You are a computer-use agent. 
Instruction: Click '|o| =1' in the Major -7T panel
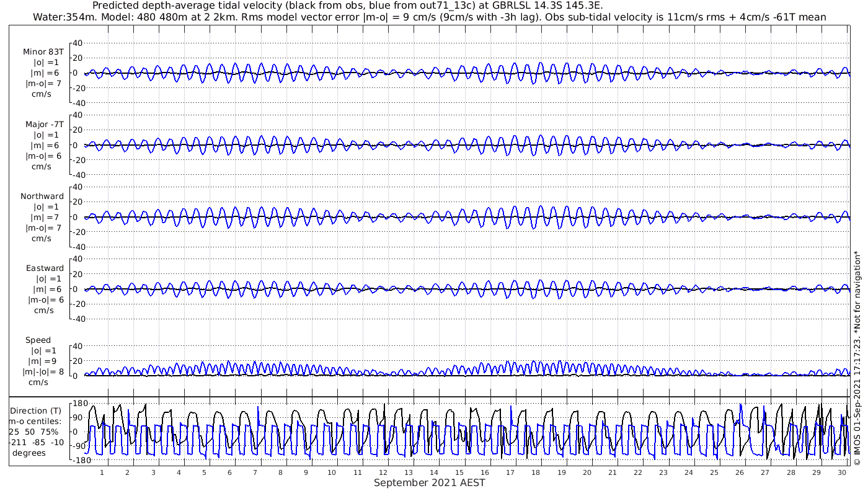tap(46, 135)
